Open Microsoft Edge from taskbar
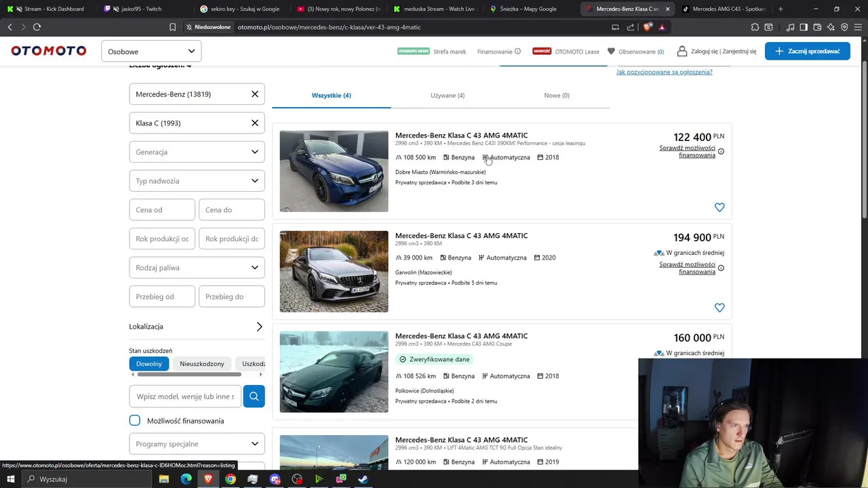Image resolution: width=868 pixels, height=488 pixels. [x=186, y=479]
